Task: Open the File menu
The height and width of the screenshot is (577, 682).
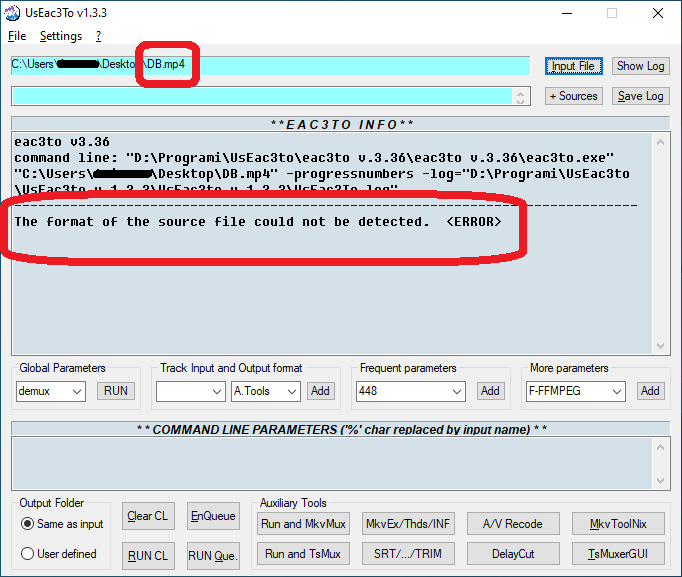Action: [x=17, y=36]
